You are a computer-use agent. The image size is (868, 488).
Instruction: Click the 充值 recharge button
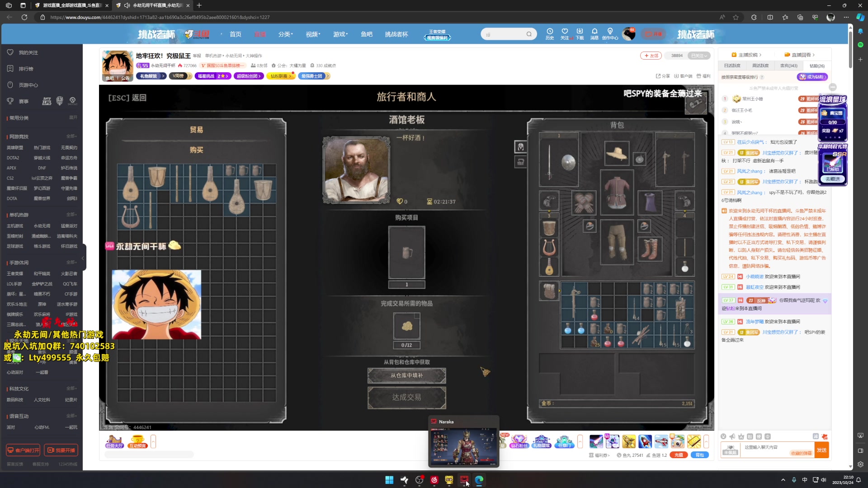[x=679, y=455]
